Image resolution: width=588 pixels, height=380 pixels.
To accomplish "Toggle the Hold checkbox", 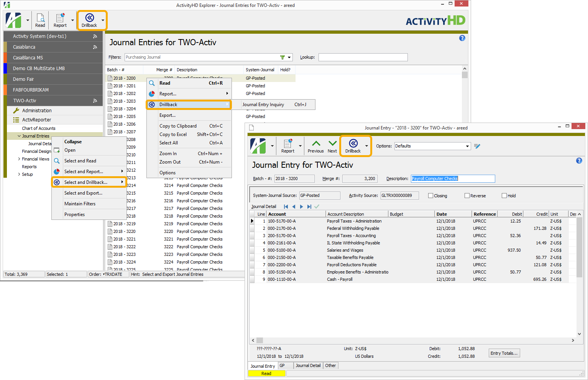I will tap(504, 196).
